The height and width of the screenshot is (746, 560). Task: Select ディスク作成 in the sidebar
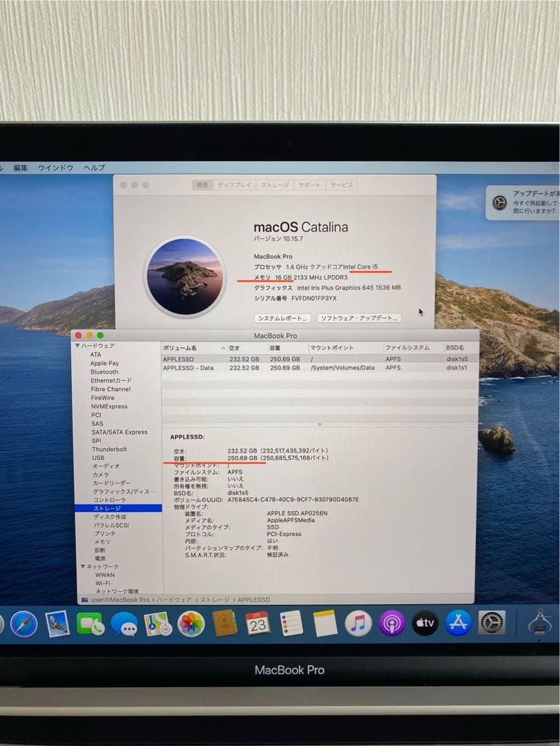pos(110,517)
